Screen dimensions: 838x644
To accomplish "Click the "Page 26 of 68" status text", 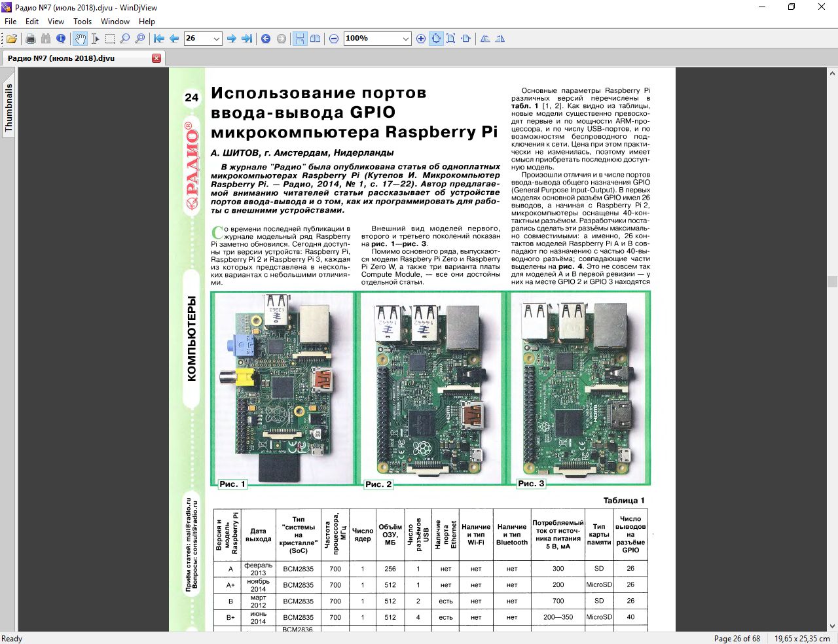I will coord(737,639).
